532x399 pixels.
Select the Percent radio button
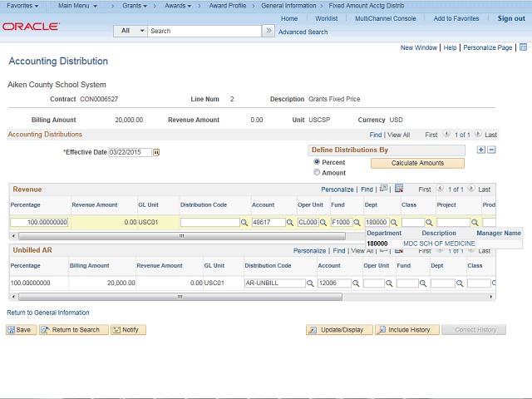tap(317, 162)
